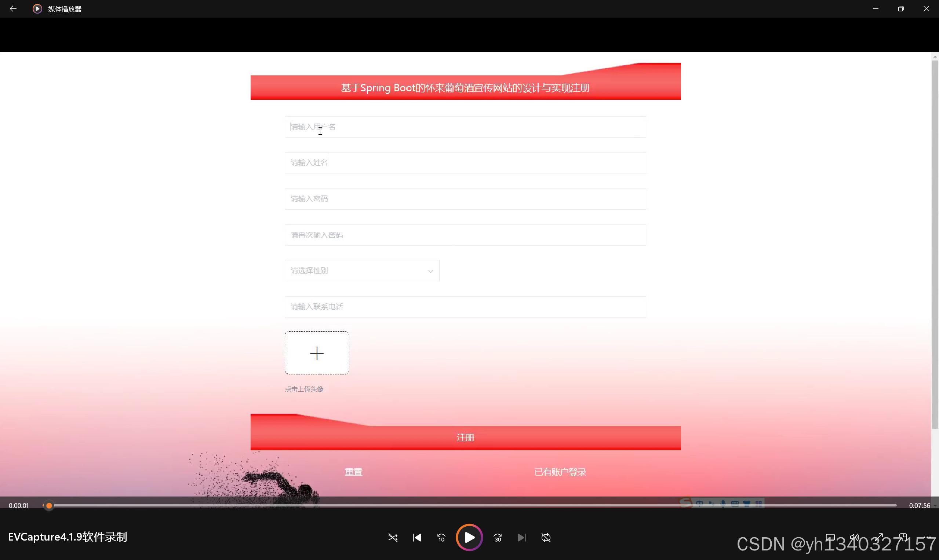Click the 已有账户登录 link
The image size is (939, 560).
tap(560, 472)
